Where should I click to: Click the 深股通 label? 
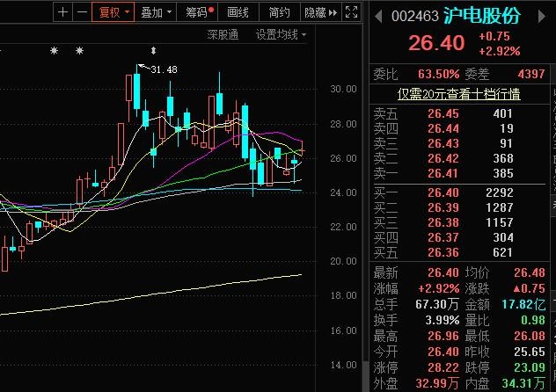click(223, 35)
